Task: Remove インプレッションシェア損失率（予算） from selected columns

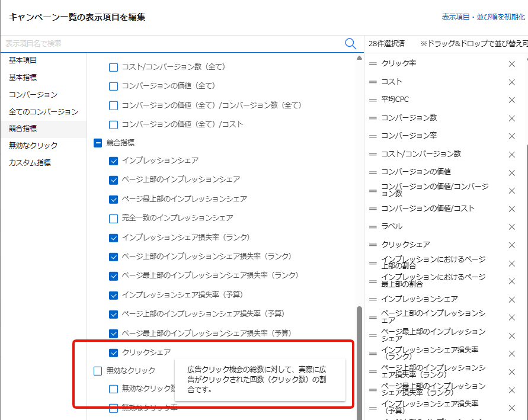Action: point(511,407)
